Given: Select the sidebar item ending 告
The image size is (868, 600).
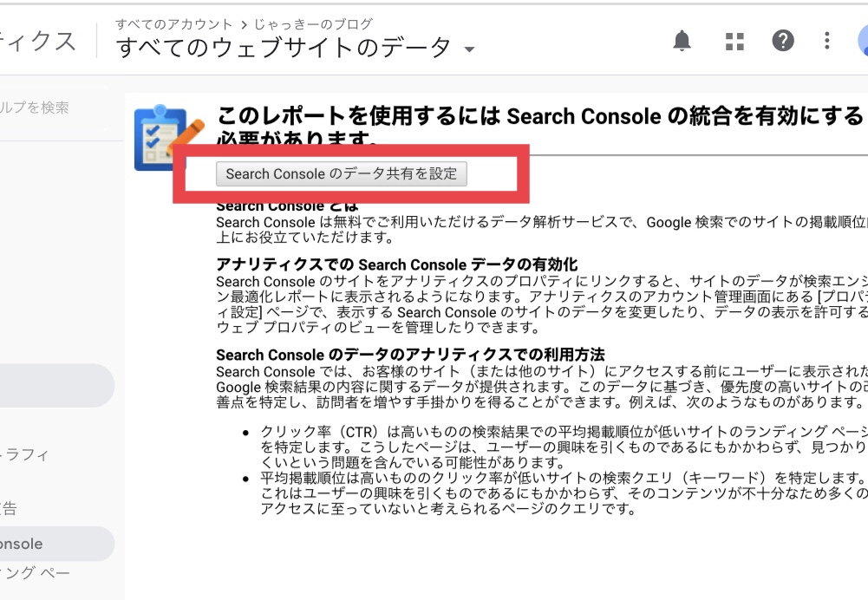Looking at the screenshot, I should click(x=9, y=508).
